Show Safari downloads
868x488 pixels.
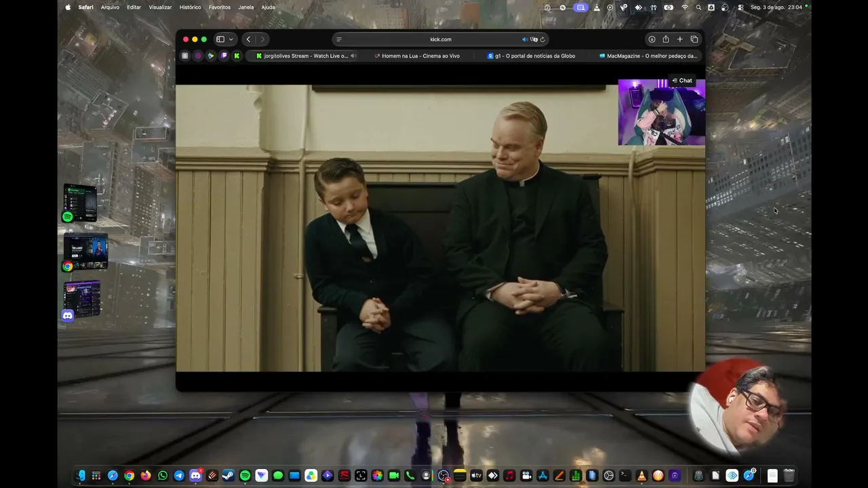click(x=652, y=39)
